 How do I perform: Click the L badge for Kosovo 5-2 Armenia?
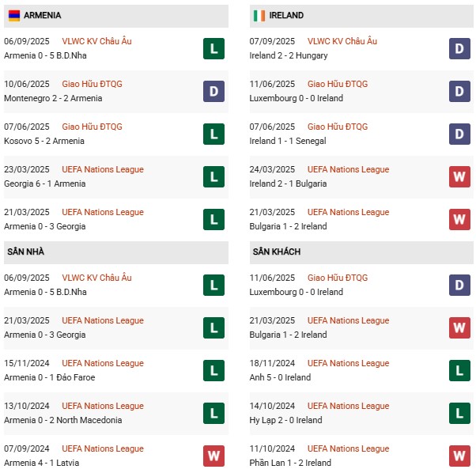click(213, 134)
